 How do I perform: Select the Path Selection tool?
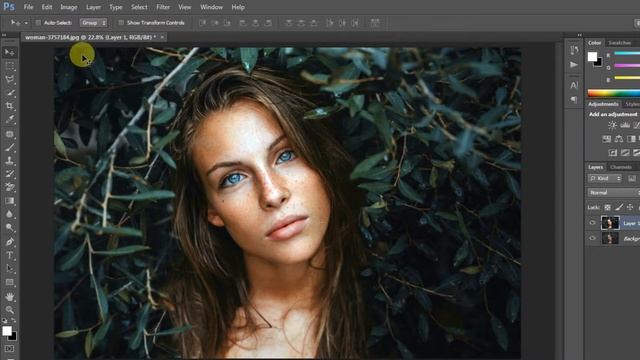tap(10, 269)
